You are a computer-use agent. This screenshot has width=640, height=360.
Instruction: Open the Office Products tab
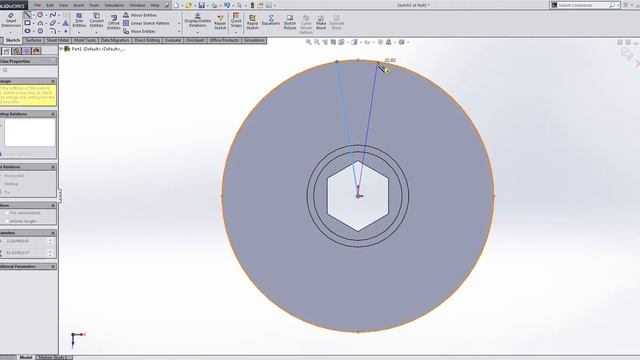[224, 40]
